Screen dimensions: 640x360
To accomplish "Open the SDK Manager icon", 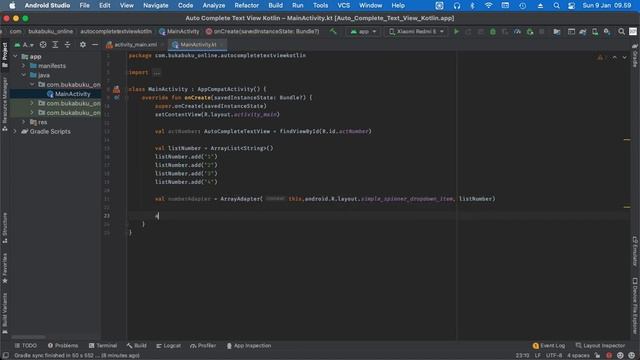I will click(x=607, y=31).
